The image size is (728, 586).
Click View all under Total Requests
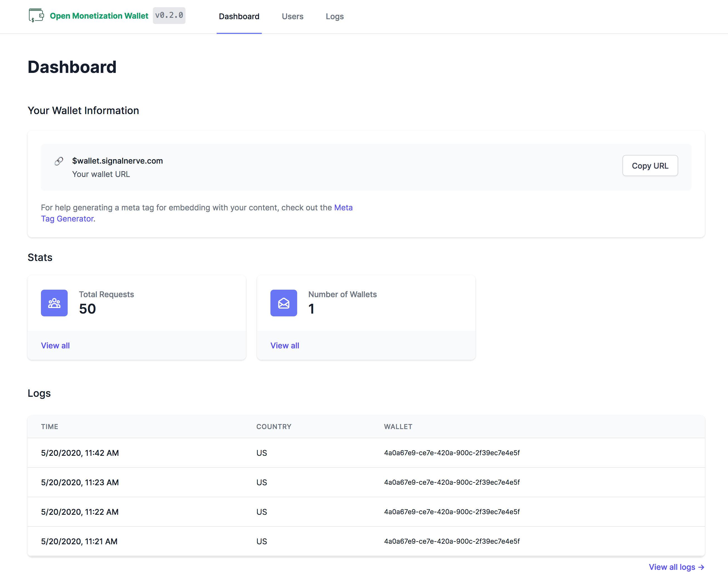point(55,345)
